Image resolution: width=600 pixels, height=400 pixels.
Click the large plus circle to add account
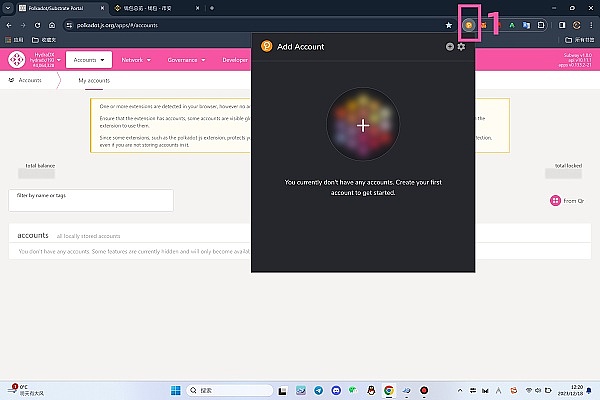point(362,126)
